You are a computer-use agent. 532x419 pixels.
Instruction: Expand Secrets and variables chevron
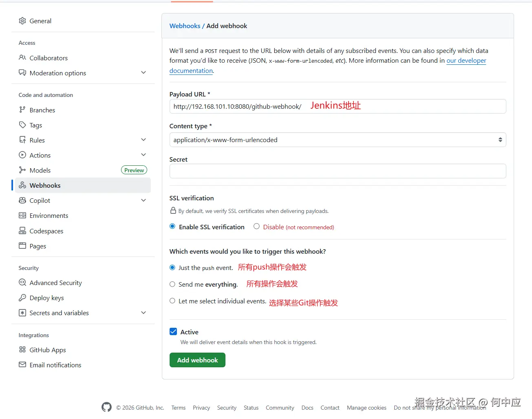pos(143,313)
